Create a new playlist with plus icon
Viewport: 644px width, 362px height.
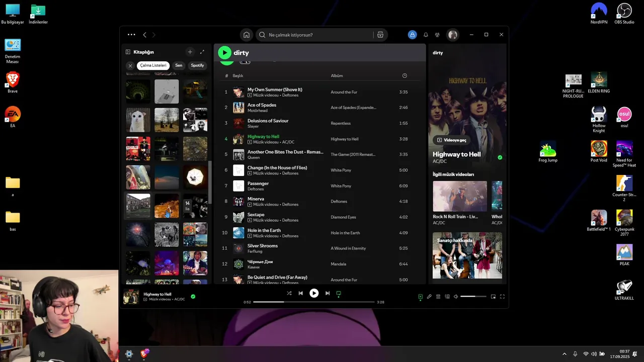click(190, 52)
